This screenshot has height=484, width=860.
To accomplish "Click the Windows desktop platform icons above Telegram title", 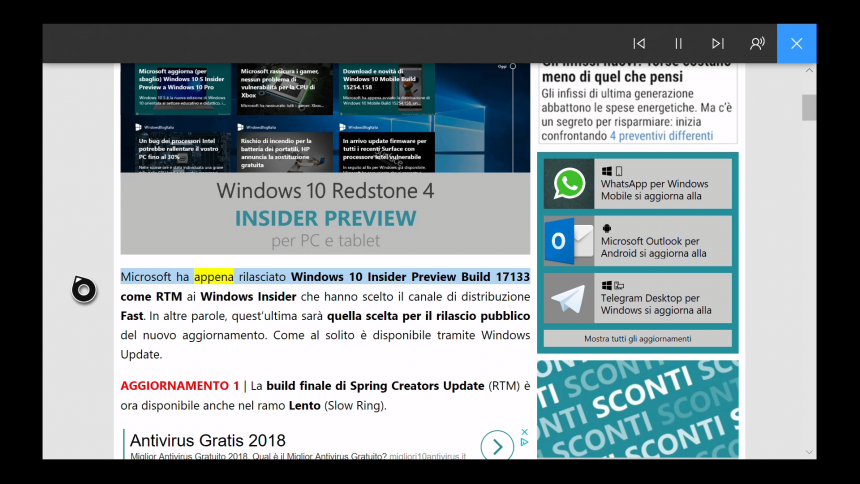I will point(613,285).
